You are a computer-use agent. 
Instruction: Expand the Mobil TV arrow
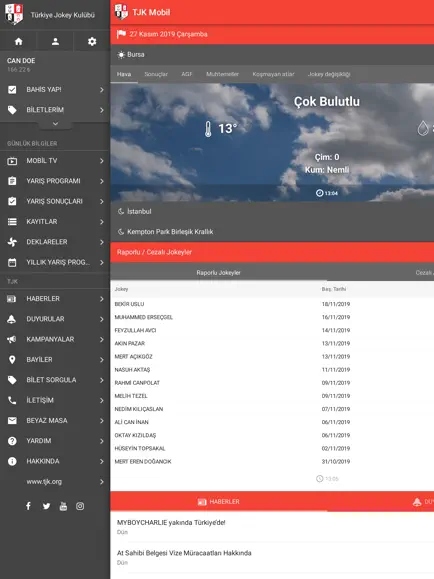[102, 161]
